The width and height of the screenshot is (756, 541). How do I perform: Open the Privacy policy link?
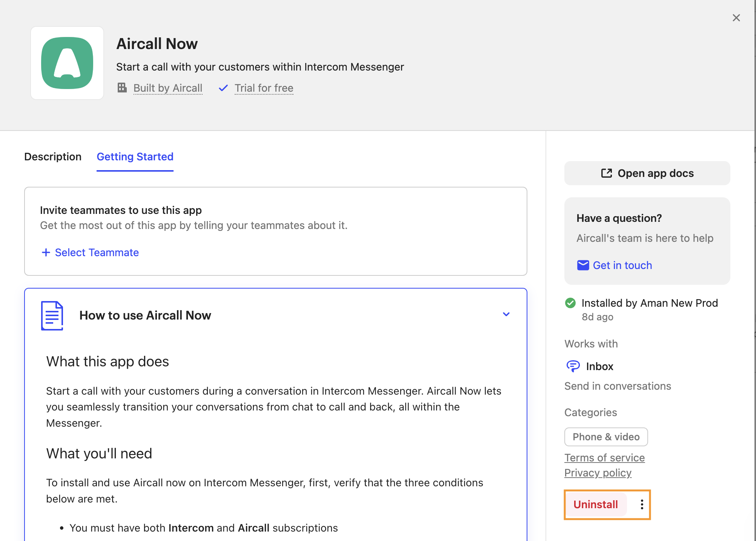pos(598,473)
